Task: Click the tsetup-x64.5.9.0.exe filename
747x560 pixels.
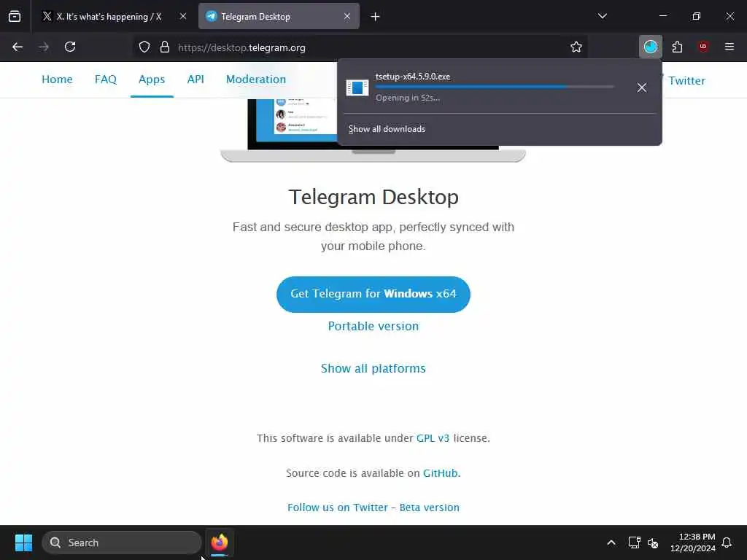Action: point(413,76)
